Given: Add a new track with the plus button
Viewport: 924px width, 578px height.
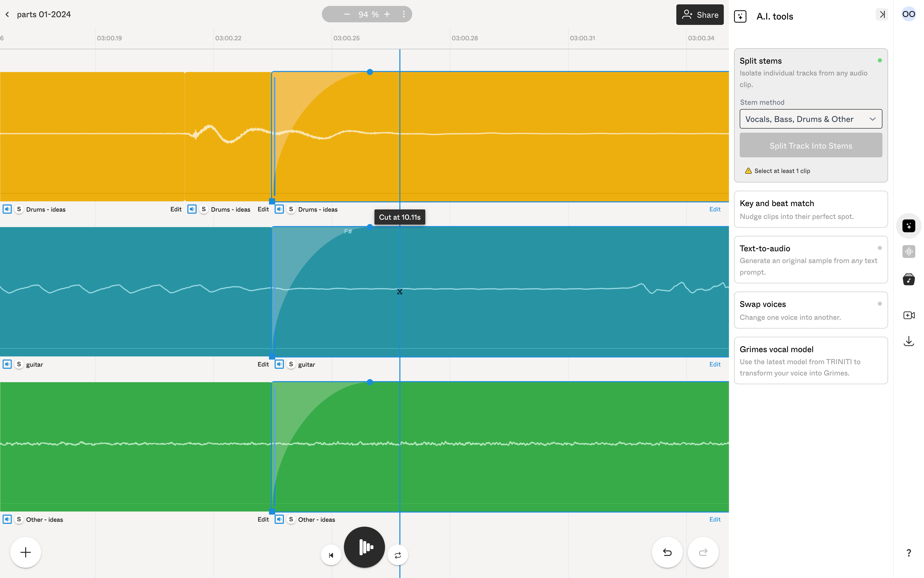Looking at the screenshot, I should tap(26, 552).
